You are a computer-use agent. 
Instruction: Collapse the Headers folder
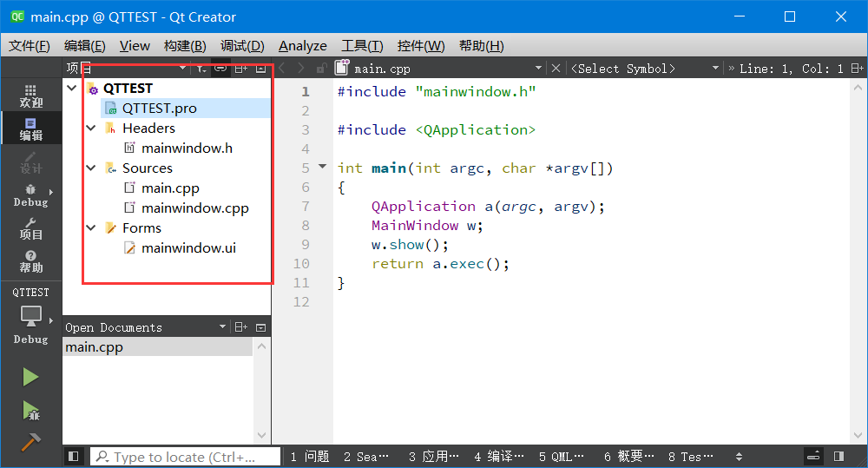91,128
